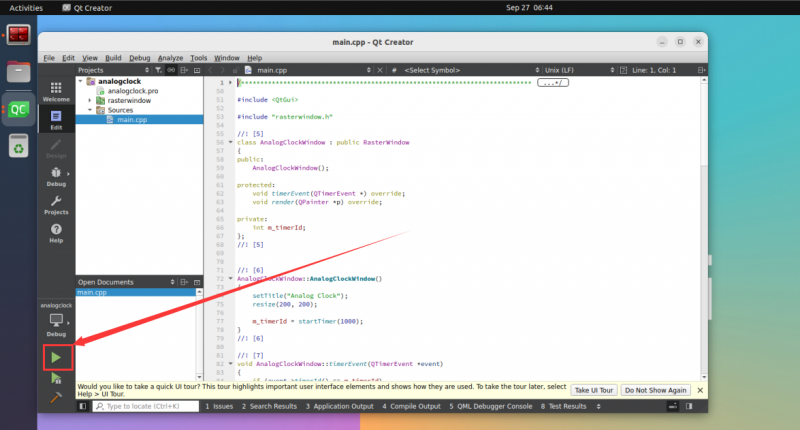This screenshot has height=430, width=800.
Task: Select main.cpp in the Open Documents list
Action: click(x=136, y=292)
